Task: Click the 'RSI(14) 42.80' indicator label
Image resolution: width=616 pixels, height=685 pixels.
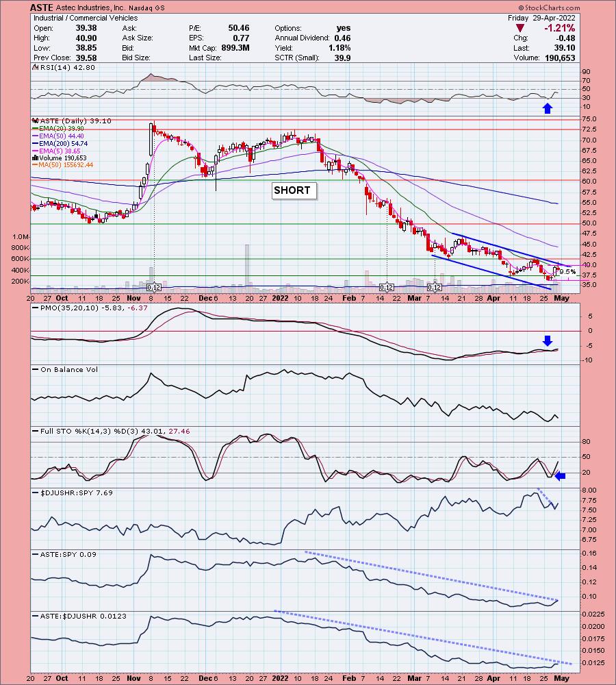Action: 67,67
